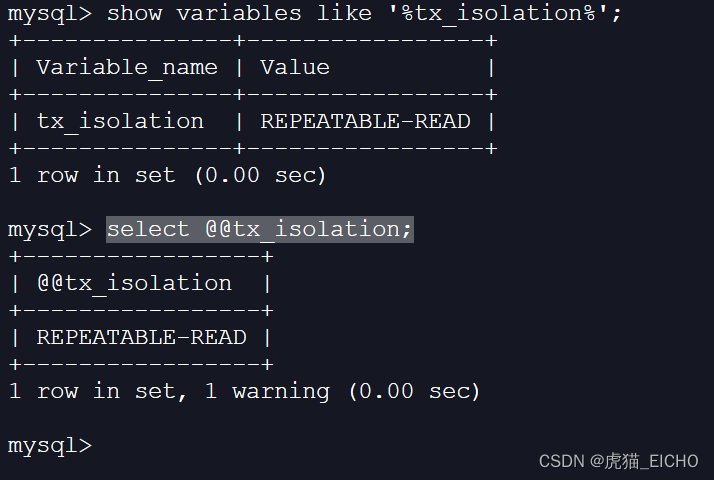Click the Variable_name column header

point(127,67)
